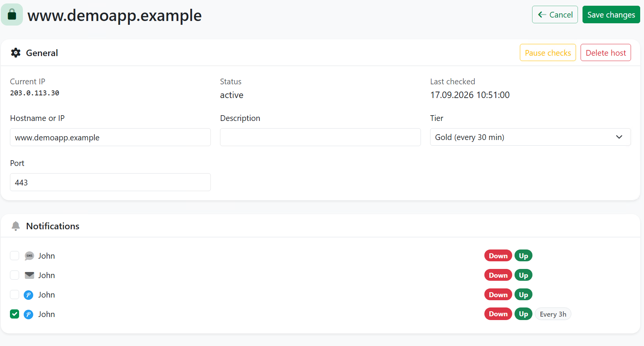
Task: Click the www.demoapp.example page title heading
Action: point(115,15)
